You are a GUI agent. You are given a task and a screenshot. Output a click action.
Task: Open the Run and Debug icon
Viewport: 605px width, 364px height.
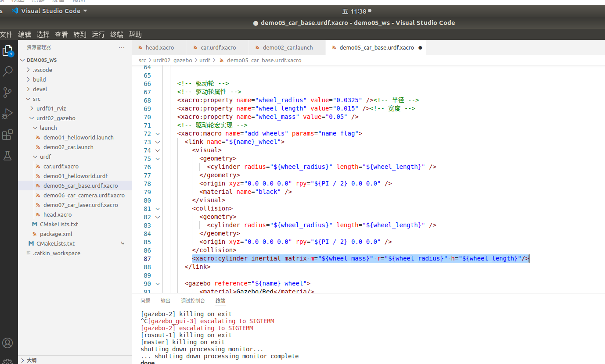click(7, 114)
